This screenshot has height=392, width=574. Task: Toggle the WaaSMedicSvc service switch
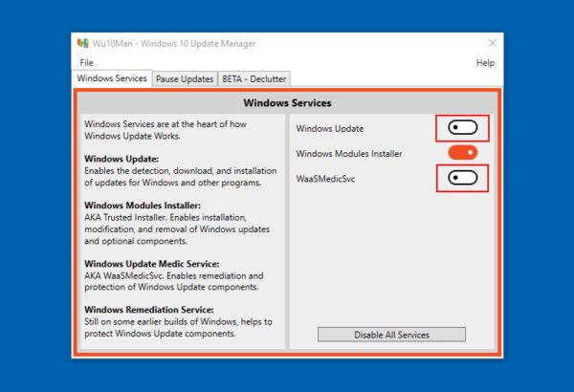(x=462, y=178)
